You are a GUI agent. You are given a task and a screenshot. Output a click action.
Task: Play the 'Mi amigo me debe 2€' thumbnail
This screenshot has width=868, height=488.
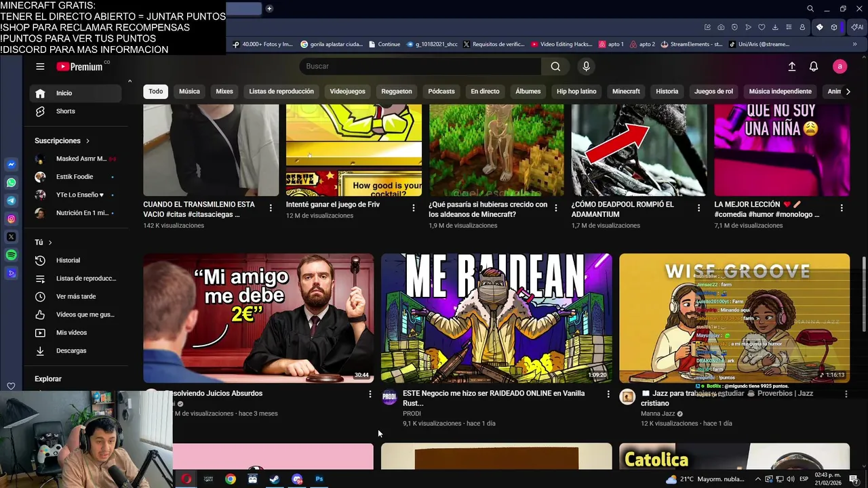(258, 319)
